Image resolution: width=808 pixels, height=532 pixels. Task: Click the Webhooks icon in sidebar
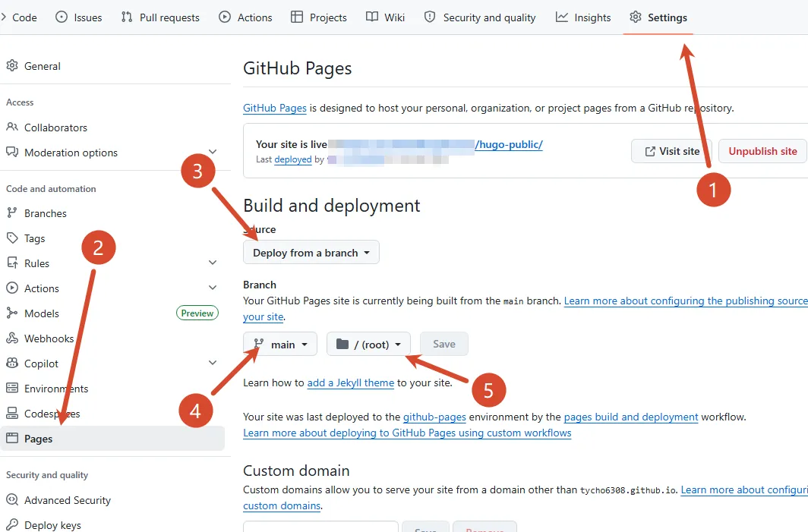tap(12, 338)
